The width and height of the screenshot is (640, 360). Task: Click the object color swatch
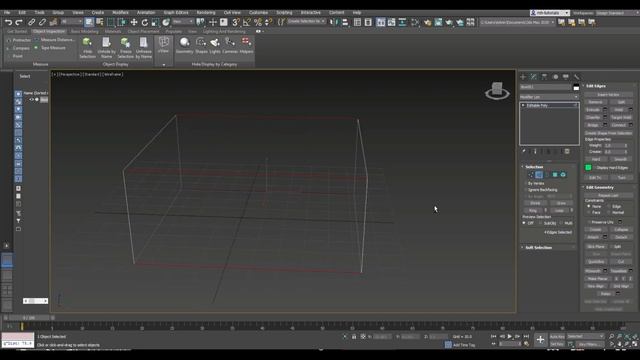pyautogui.click(x=576, y=87)
